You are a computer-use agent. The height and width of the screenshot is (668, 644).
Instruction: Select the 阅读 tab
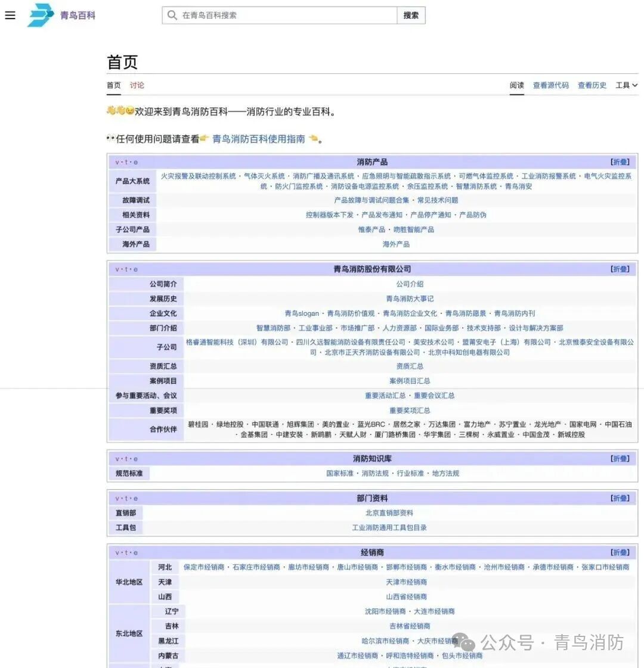[516, 85]
